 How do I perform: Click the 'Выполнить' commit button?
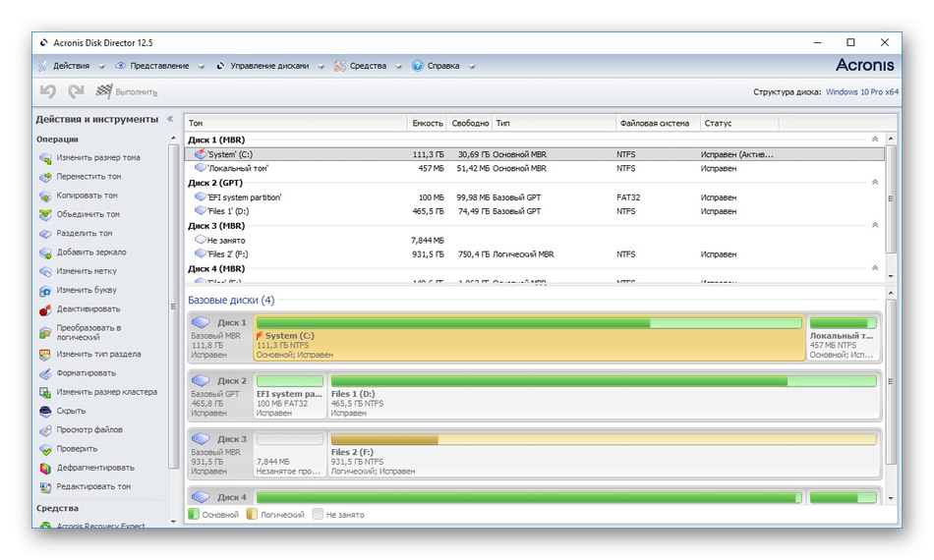tap(127, 91)
